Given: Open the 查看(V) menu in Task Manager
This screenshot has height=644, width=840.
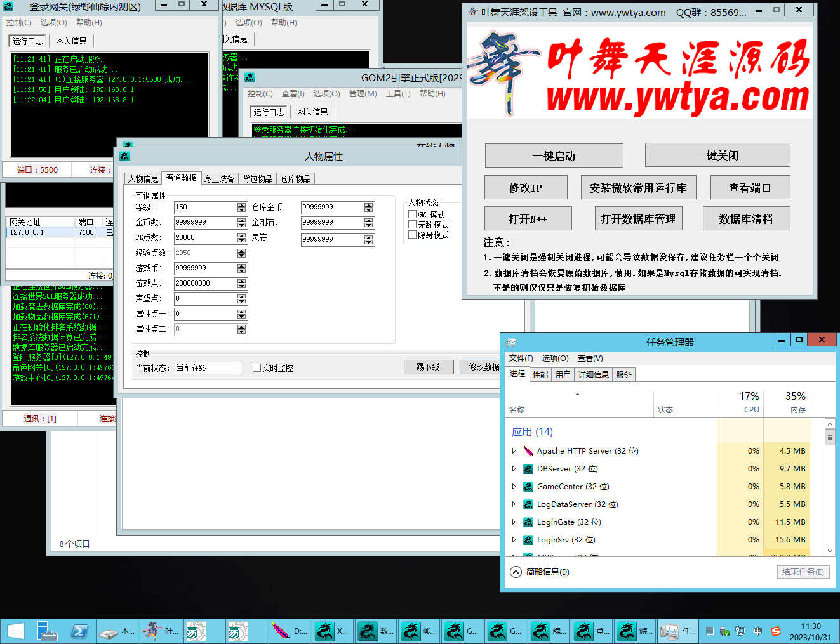Looking at the screenshot, I should point(590,358).
